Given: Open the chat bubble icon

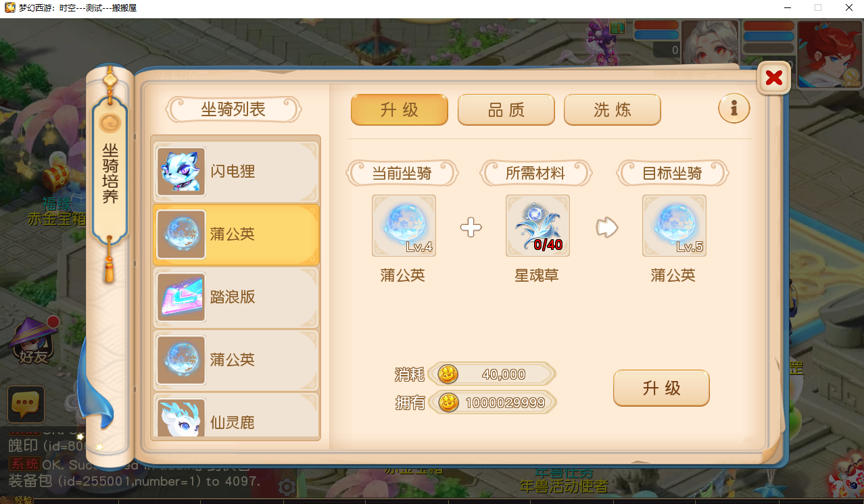Looking at the screenshot, I should click(x=26, y=405).
